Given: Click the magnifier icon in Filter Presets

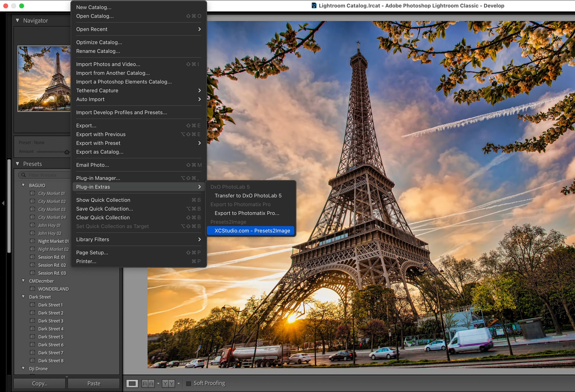Looking at the screenshot, I should click(24, 175).
